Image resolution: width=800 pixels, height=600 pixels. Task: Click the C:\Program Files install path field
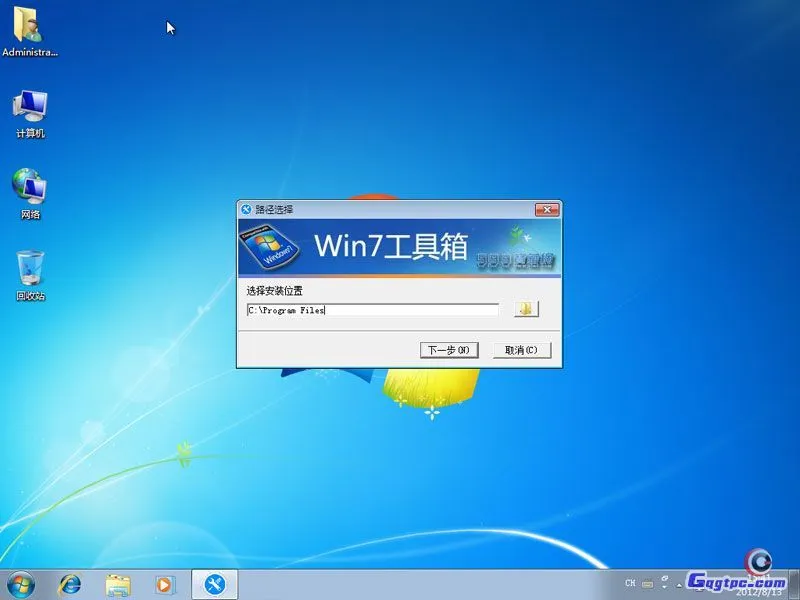(372, 310)
